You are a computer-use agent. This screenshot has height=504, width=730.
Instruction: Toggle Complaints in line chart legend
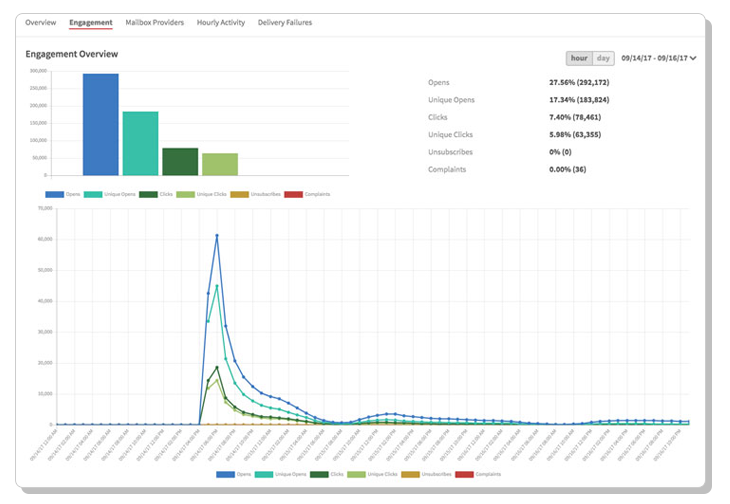[478, 474]
